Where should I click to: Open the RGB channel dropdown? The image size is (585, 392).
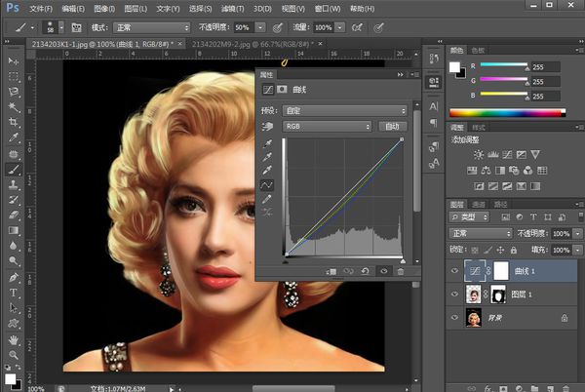tap(327, 127)
